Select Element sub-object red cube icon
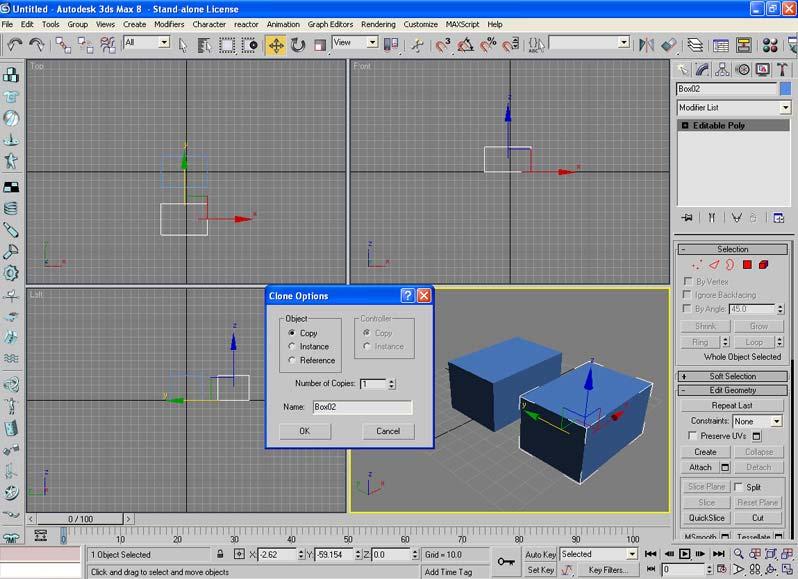Image resolution: width=798 pixels, height=579 pixels. point(763,265)
